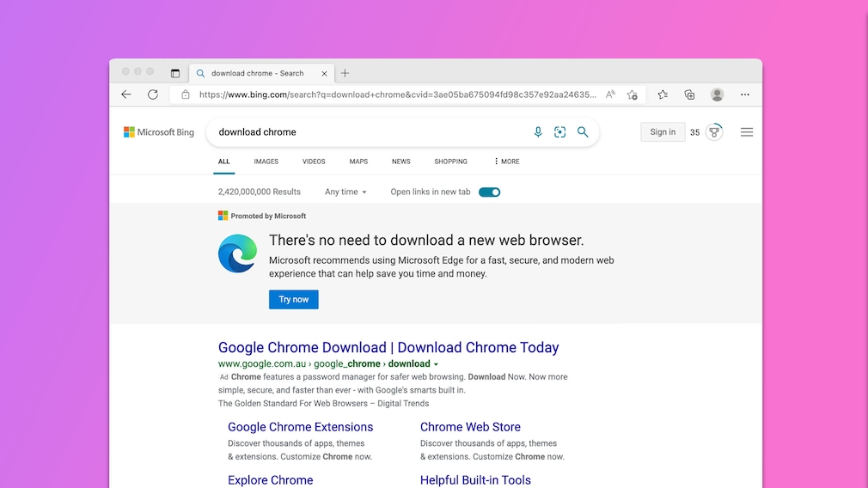Screen dimensions: 868x488
Task: Expand the google.com.au URL dropdown arrow
Action: [436, 364]
